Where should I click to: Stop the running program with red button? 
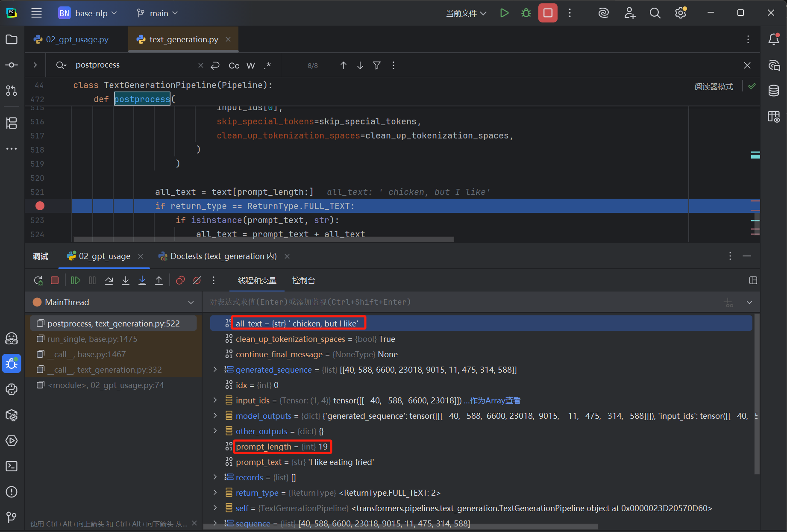point(548,13)
